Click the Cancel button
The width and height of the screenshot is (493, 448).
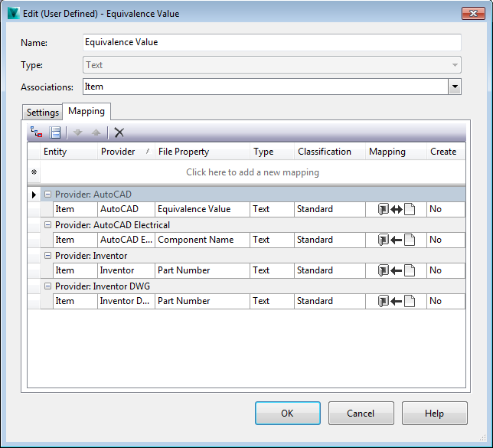[x=361, y=413]
